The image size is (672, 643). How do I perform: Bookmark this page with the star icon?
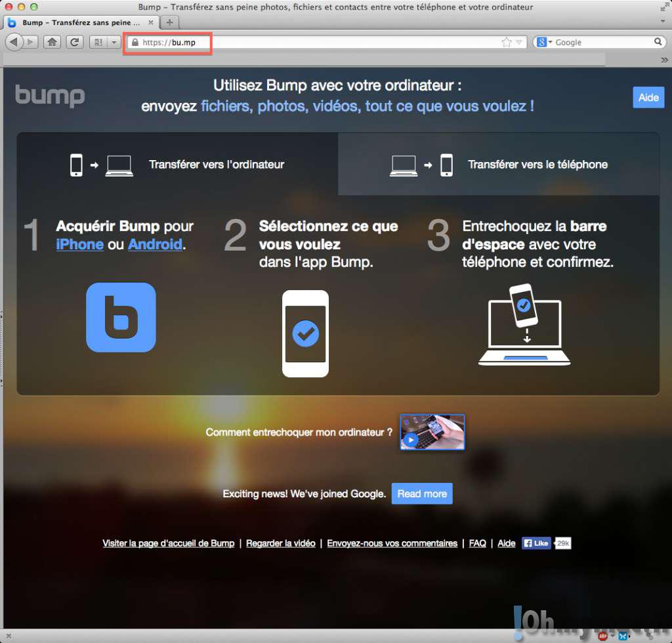(507, 42)
